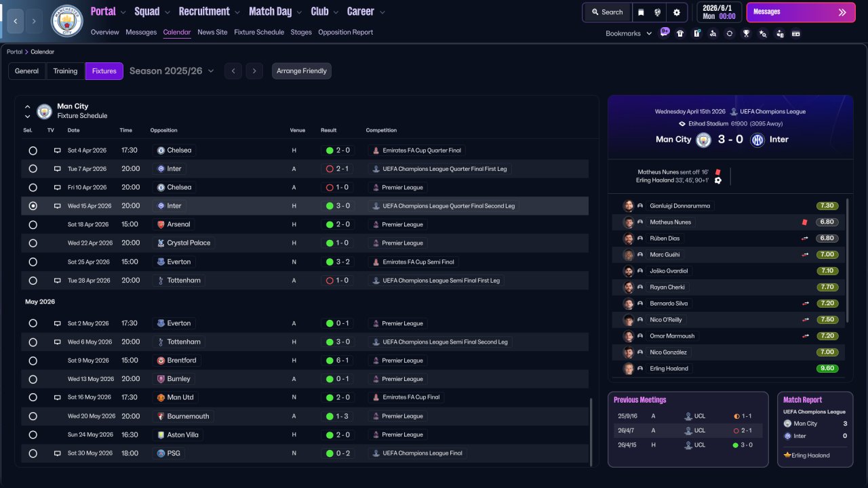Viewport: 868px width, 488px height.
Task: Open the world globe icon
Action: [x=658, y=12]
